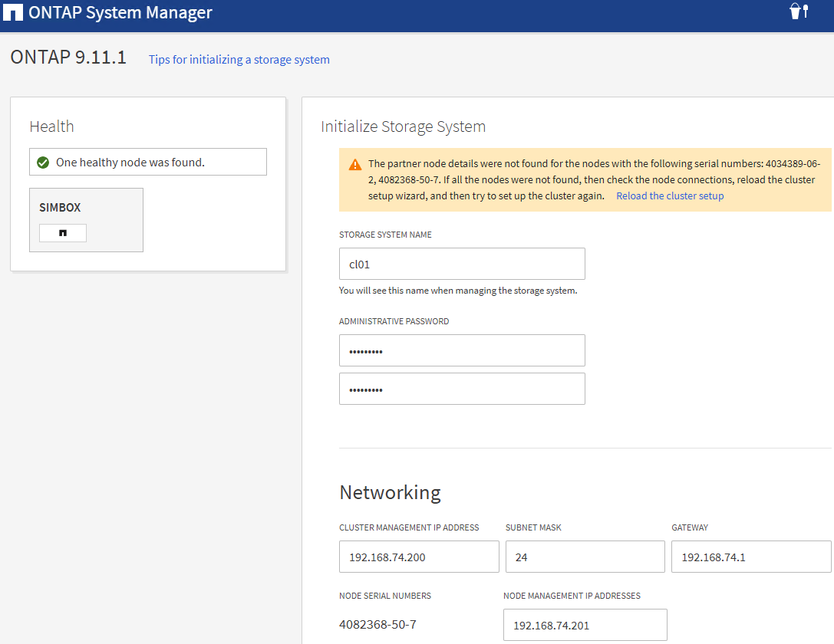
Task: Select the NetApp node icon under SIMBOX
Action: pos(62,232)
